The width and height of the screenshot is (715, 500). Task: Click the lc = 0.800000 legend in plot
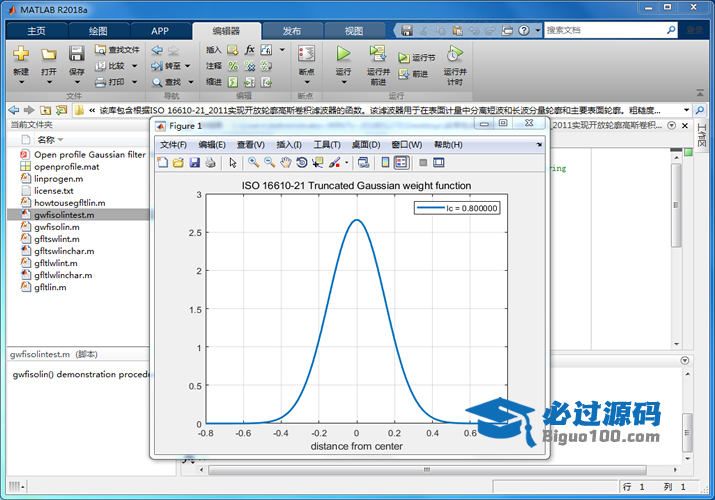tap(457, 208)
